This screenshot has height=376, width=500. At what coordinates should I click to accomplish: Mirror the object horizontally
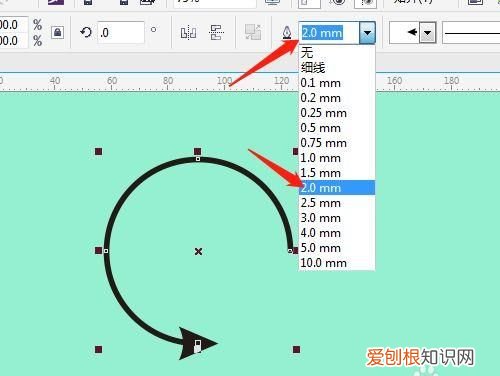[188, 33]
